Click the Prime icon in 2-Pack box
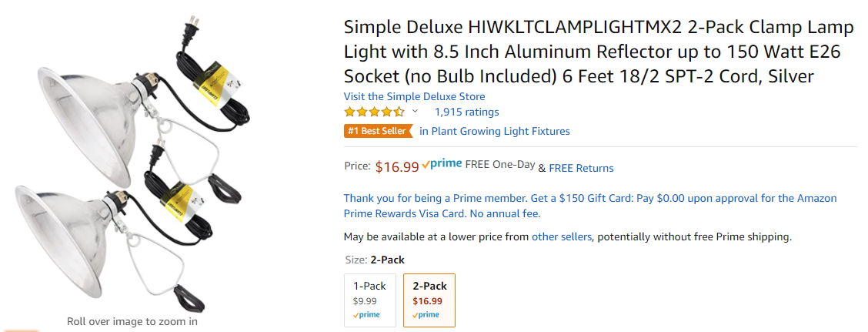 [x=426, y=315]
